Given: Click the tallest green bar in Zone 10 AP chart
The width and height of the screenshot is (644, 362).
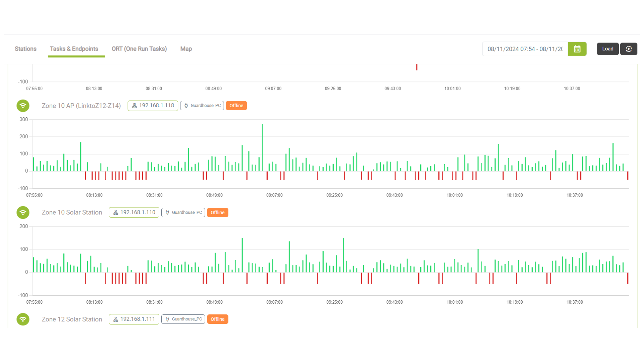Looking at the screenshot, I should click(x=262, y=147).
